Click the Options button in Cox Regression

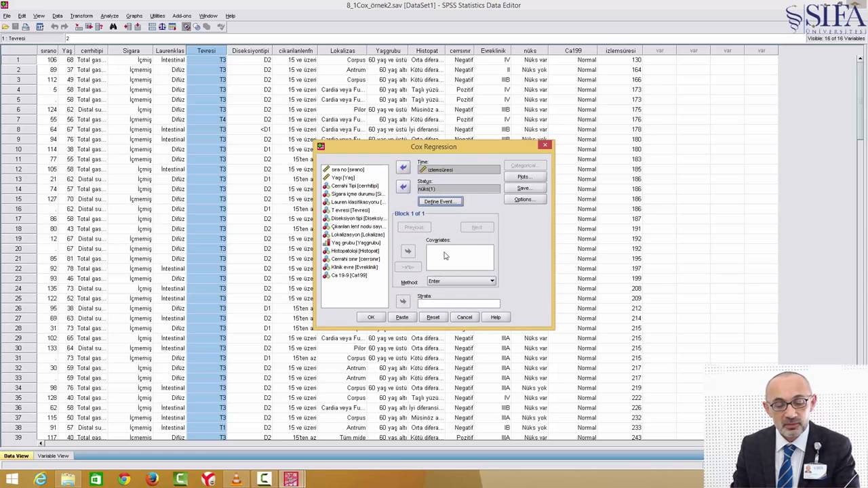pyautogui.click(x=525, y=199)
